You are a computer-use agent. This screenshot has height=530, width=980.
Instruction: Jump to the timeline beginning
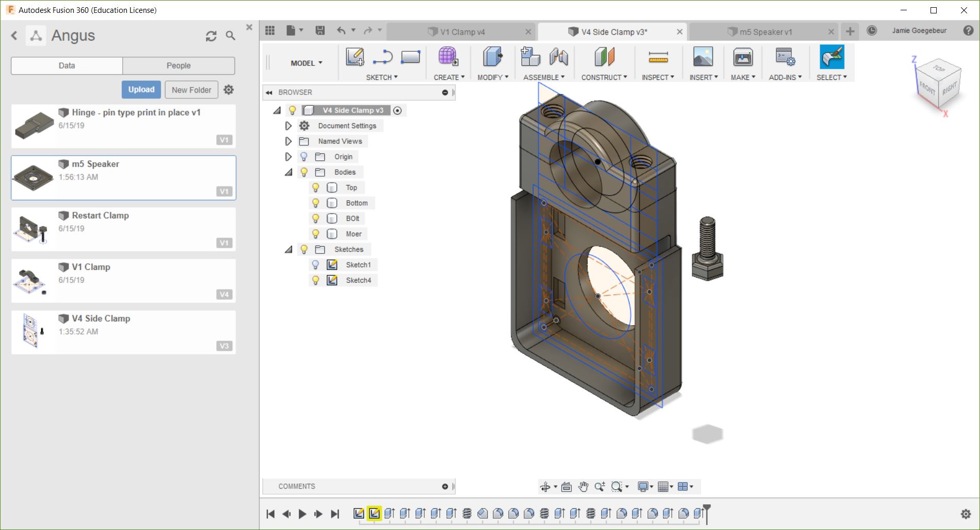(271, 514)
